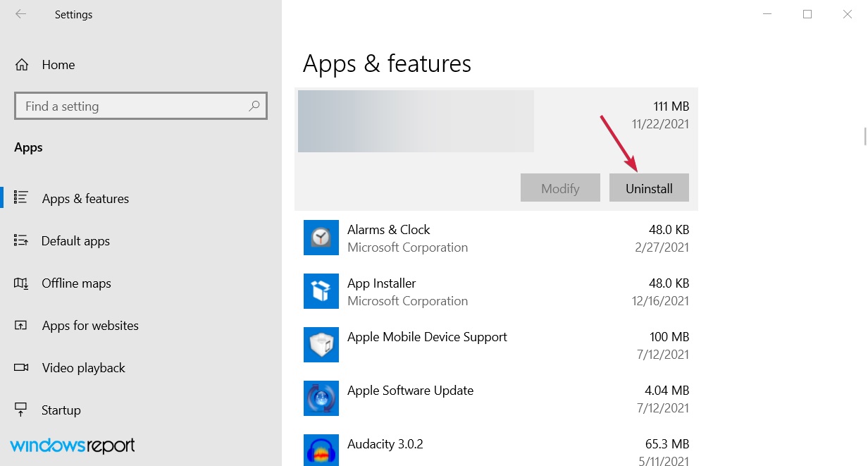Select the Alarms & Clock app name
The image size is (868, 466).
(388, 230)
